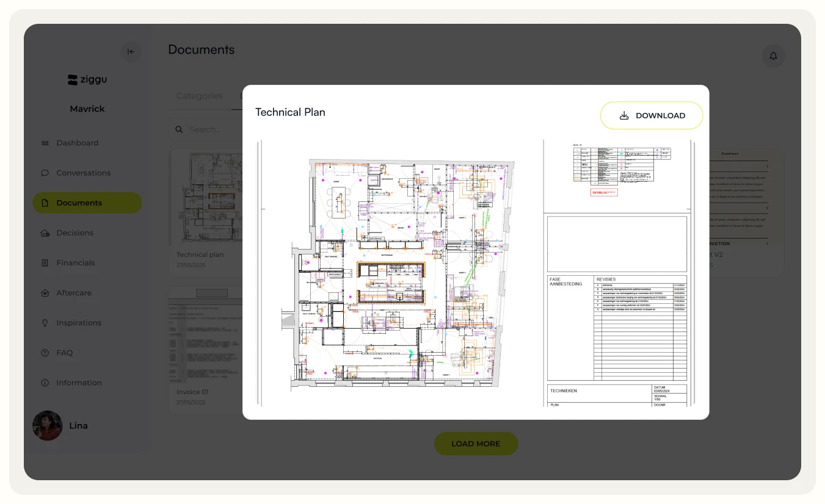Click the TECHNIEKEN label in the title block
825x504 pixels.
tap(564, 391)
